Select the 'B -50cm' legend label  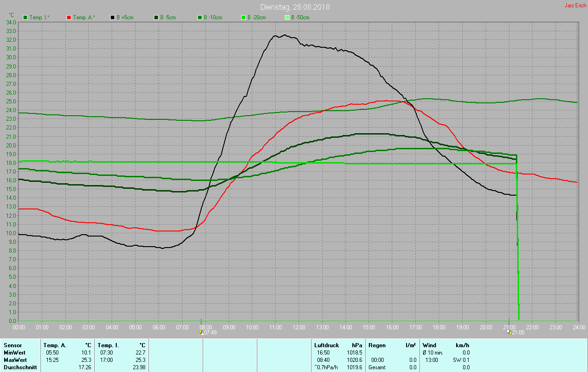pos(300,17)
